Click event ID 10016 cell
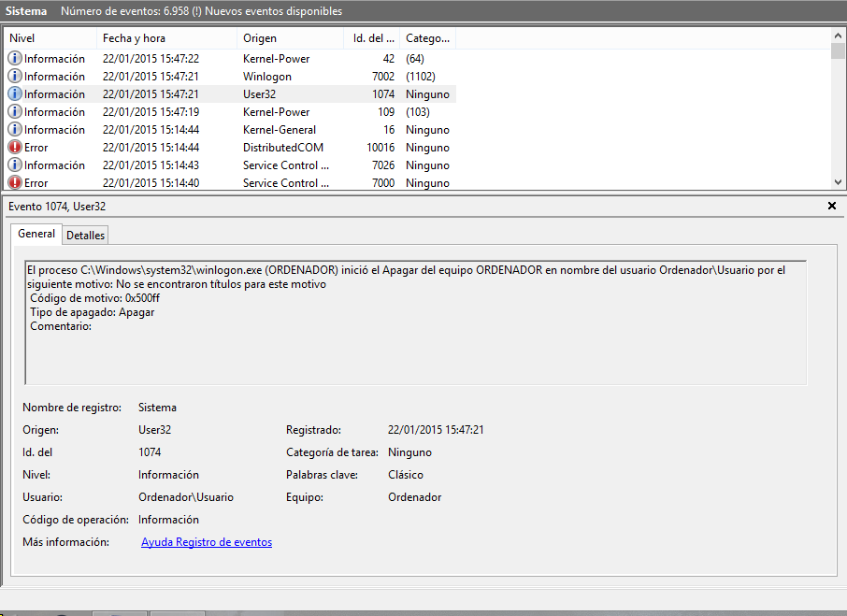The height and width of the screenshot is (616, 847). point(380,148)
